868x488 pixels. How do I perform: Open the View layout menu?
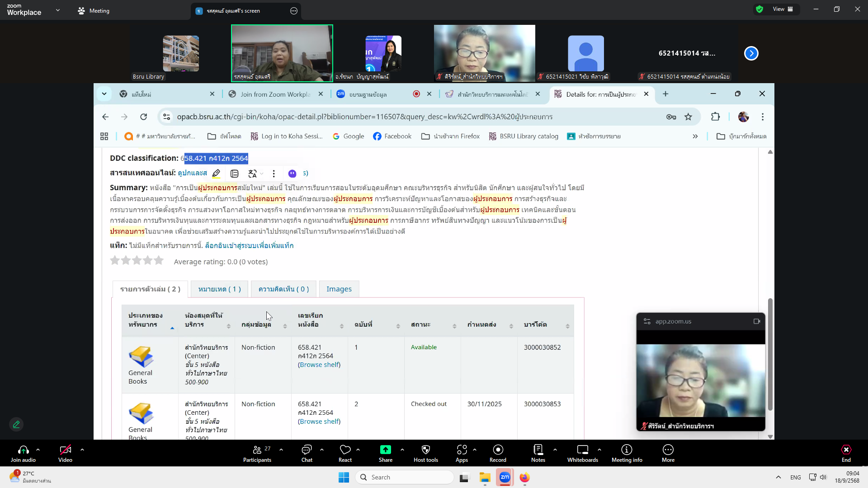click(x=783, y=9)
